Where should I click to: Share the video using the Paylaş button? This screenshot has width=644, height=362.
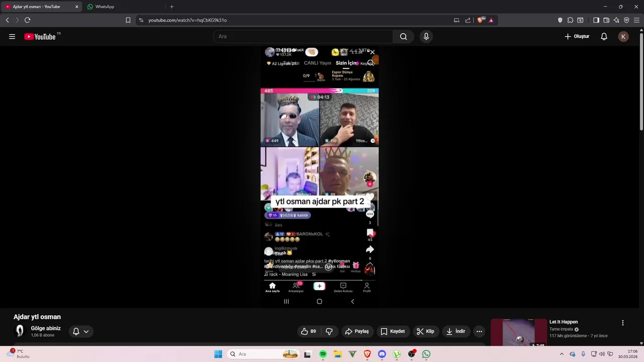click(x=357, y=331)
